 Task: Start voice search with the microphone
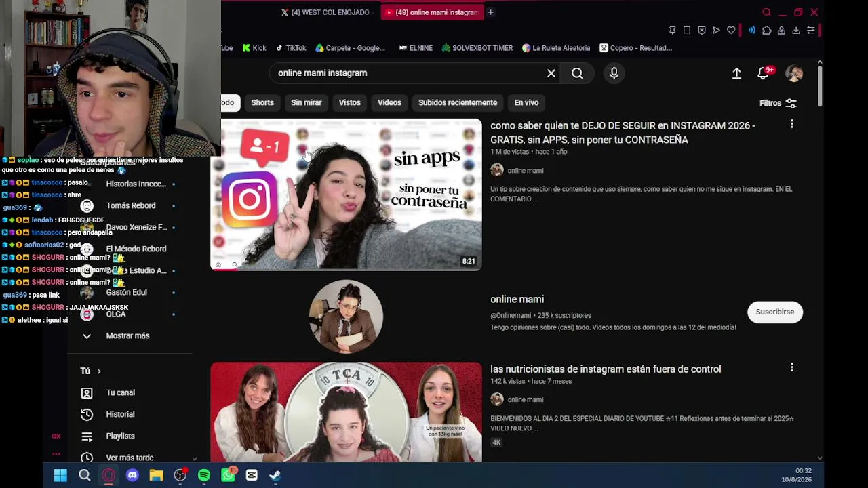[x=614, y=73]
